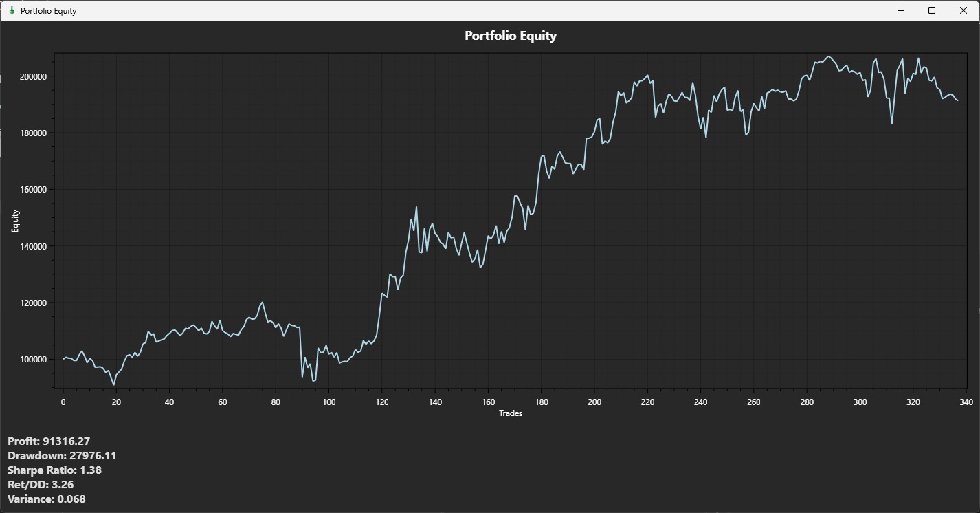980x513 pixels.
Task: Click the 240 tick on the Trades axis
Action: coord(701,402)
